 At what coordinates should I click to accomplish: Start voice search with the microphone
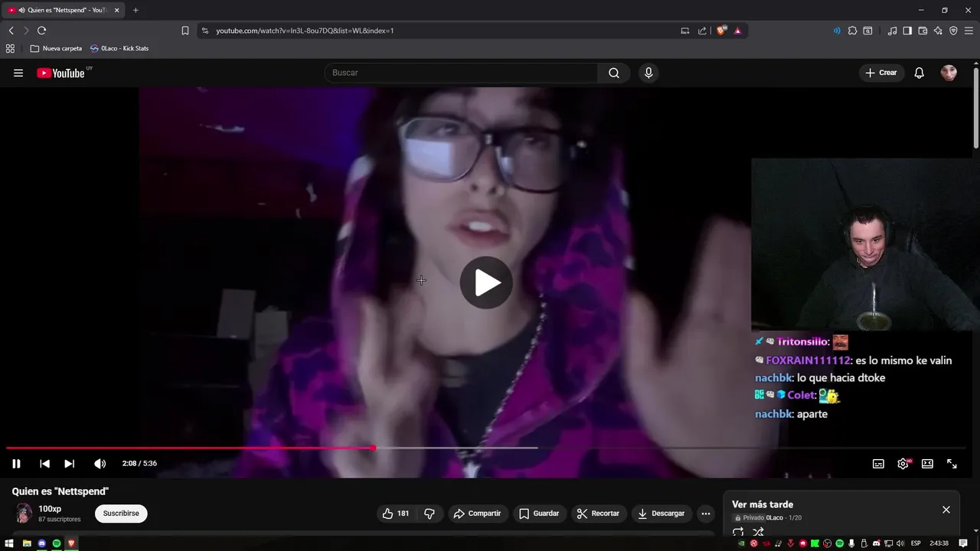pos(648,73)
